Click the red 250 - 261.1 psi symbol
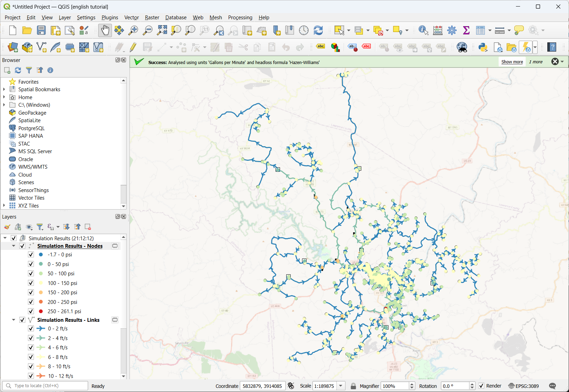Screen dimensions: 569x392 [x=41, y=311]
